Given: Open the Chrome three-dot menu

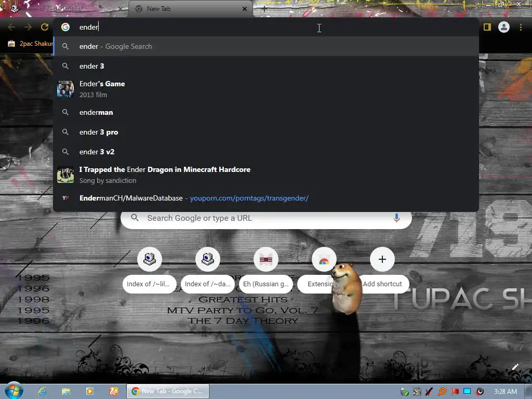Looking at the screenshot, I should [x=521, y=27].
